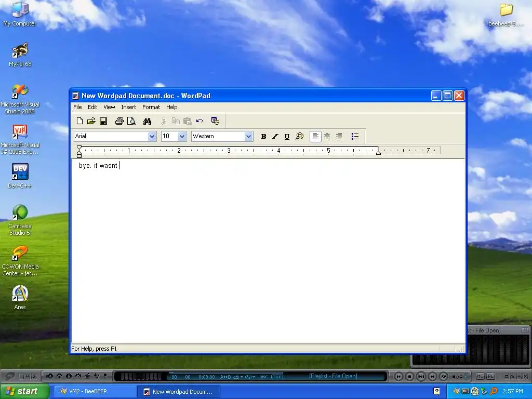This screenshot has height=399, width=532.
Task: Select Microsoft Visual J# 2005 Express shortcut
Action: click(20, 140)
